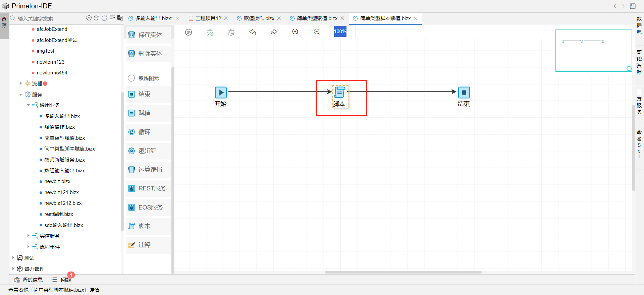The width and height of the screenshot is (644, 295).
Task: Collapse all tree nodes with collapse icon
Action: (x=112, y=18)
